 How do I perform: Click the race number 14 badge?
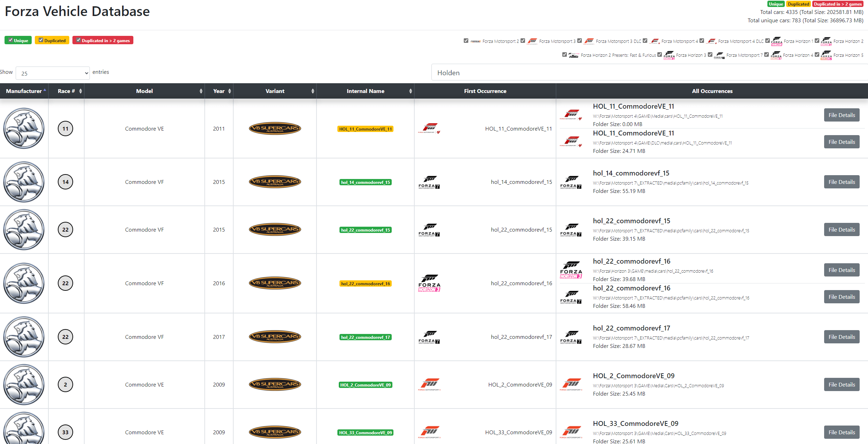tap(65, 182)
